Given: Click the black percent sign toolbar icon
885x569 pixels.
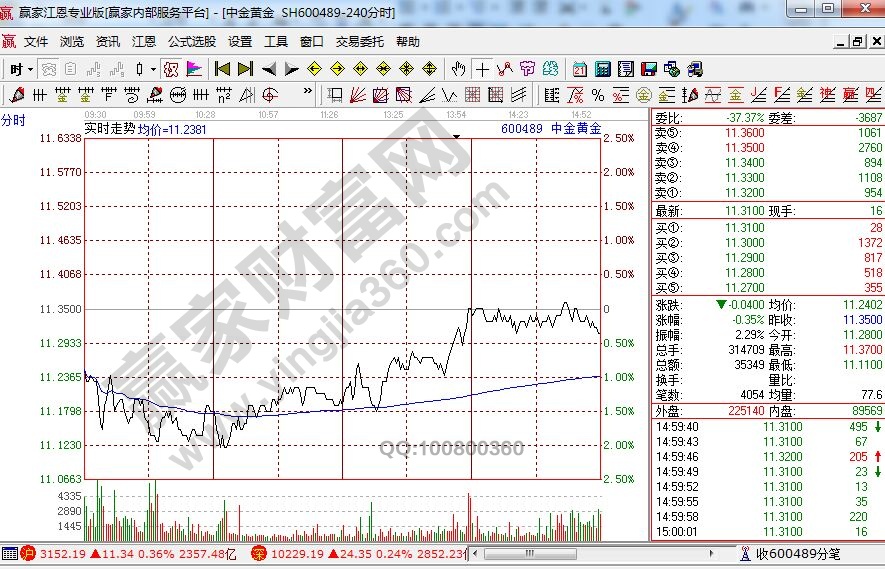Looking at the screenshot, I should 597,95.
